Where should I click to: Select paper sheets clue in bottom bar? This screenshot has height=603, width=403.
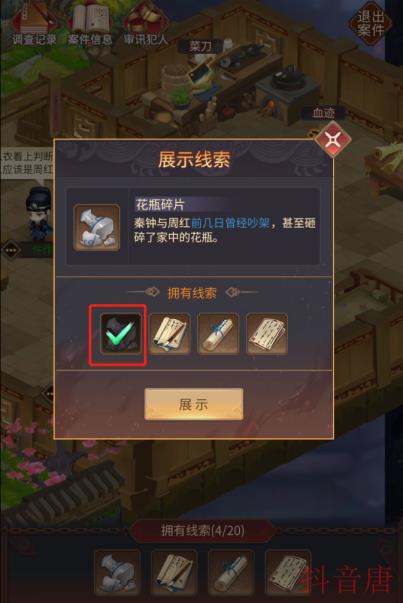pos(288,573)
